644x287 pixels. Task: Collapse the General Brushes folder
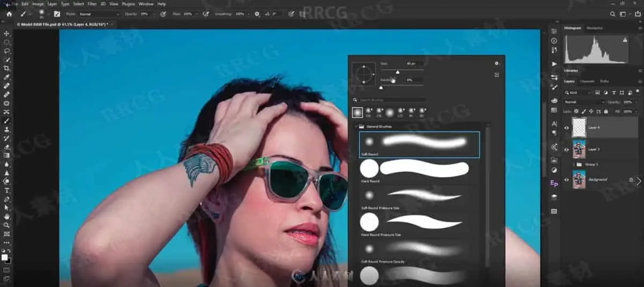pos(355,127)
